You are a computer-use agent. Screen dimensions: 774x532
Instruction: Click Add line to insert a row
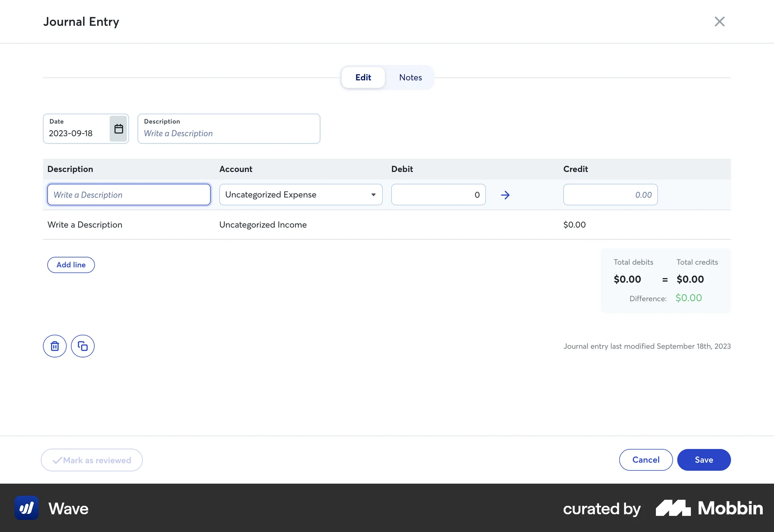pos(71,265)
